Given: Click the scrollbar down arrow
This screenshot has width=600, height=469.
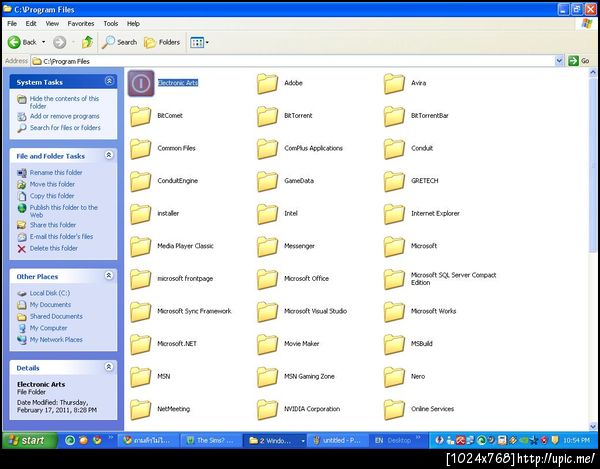Looking at the screenshot, I should click(593, 425).
